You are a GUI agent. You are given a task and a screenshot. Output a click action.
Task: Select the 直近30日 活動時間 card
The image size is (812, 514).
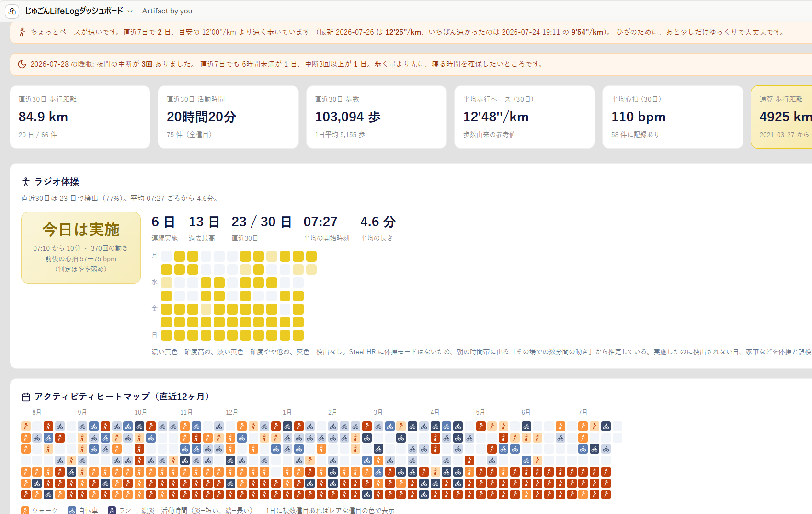point(228,117)
